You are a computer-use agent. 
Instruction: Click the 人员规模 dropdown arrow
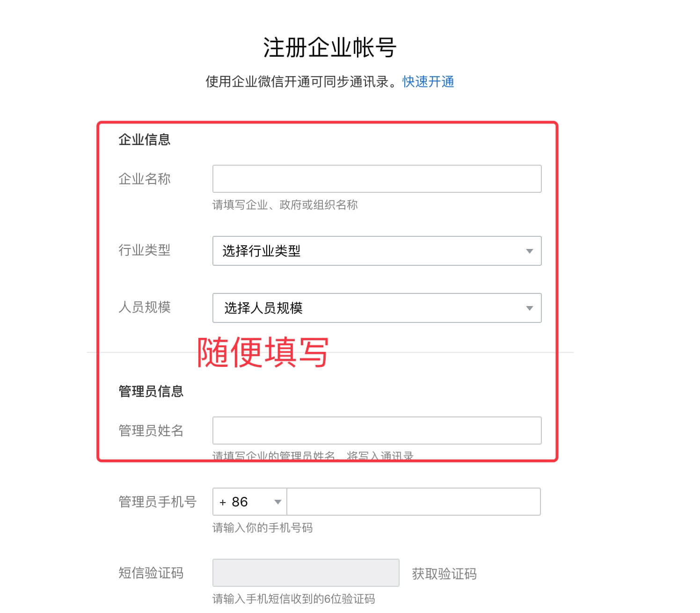pyautogui.click(x=529, y=308)
